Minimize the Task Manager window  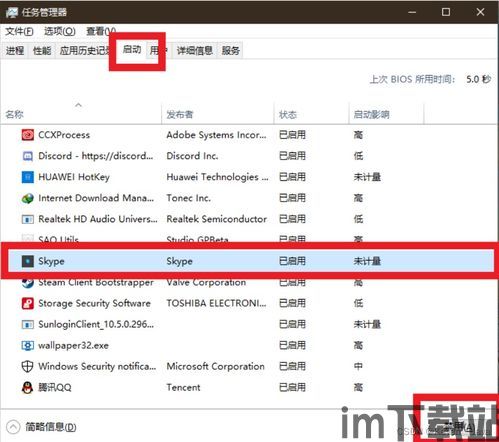coord(412,12)
